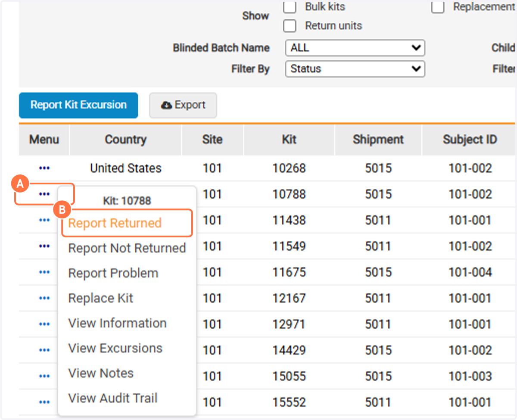Open the menu dots for kit 15552
The width and height of the screenshot is (517, 420).
(x=44, y=402)
